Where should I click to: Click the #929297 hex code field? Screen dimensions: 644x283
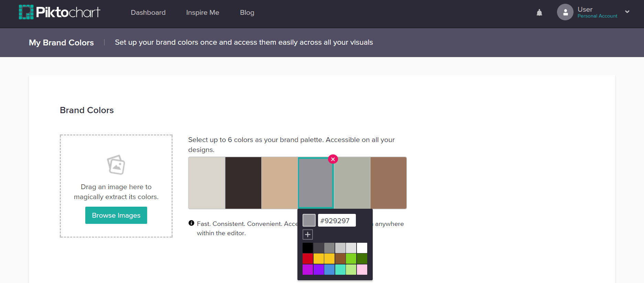337,220
